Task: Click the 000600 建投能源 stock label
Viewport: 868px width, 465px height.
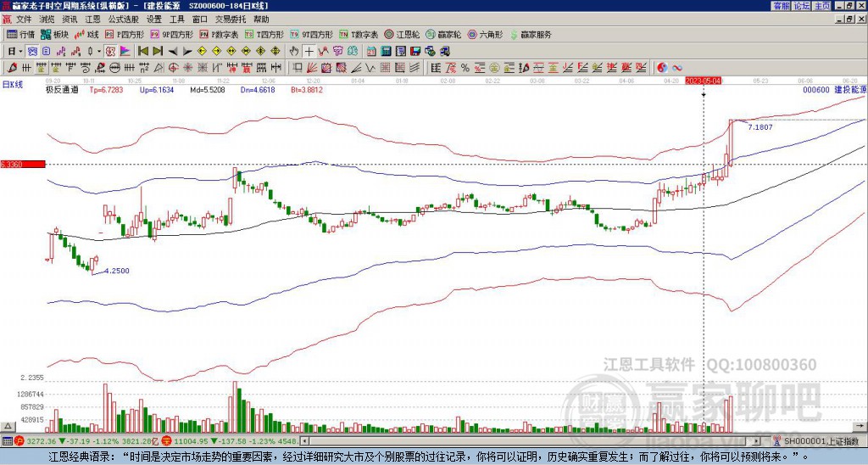Action: [x=834, y=89]
